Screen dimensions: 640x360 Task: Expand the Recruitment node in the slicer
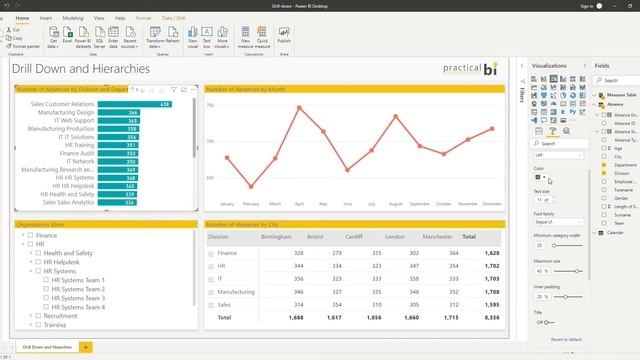click(31, 316)
